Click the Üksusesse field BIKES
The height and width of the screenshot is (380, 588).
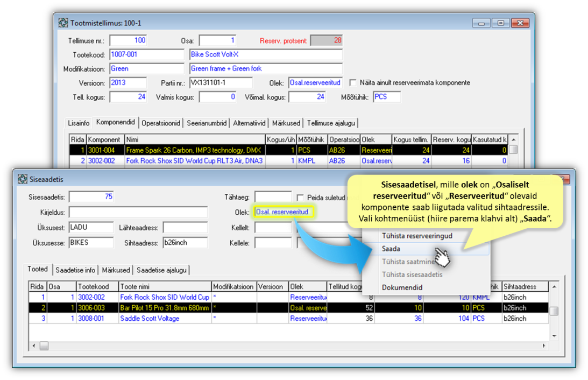(x=91, y=243)
